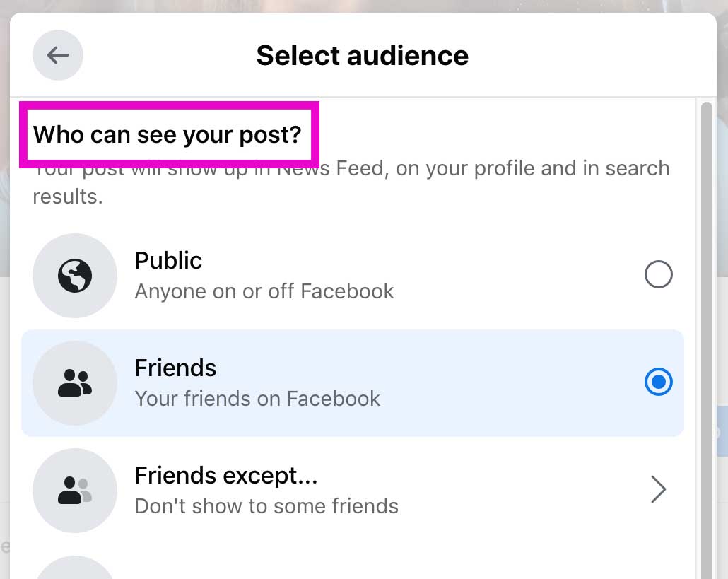Click the globe symbol next to Anyone text
728x579 pixels.
click(x=75, y=276)
